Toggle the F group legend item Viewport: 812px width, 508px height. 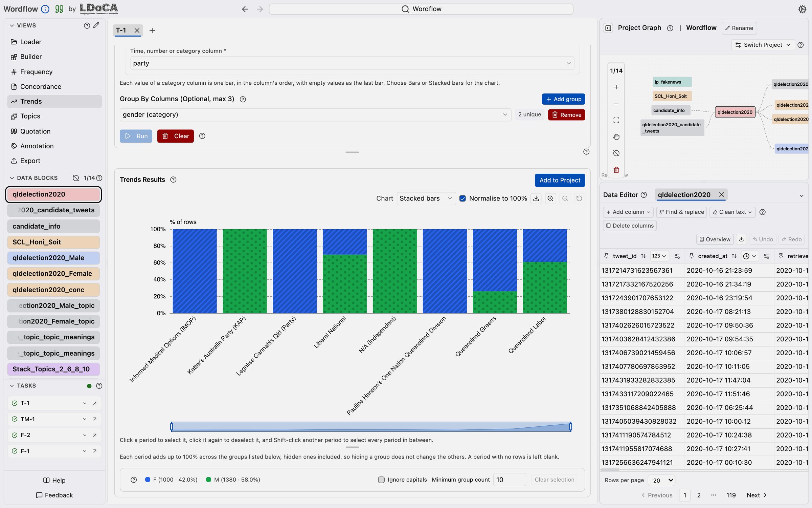coord(171,480)
